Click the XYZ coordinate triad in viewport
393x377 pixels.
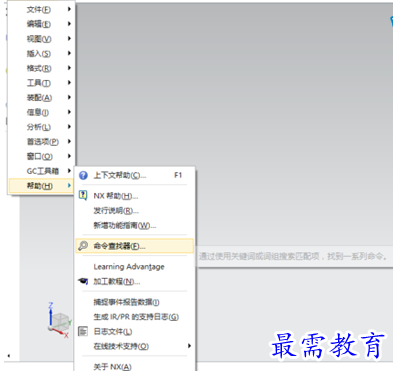[x=59, y=321]
